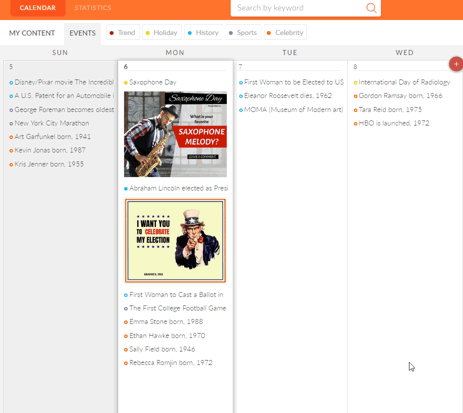Image resolution: width=463 pixels, height=413 pixels.
Task: Open Disney/Pixar movie The Incredibles event
Action: point(61,82)
